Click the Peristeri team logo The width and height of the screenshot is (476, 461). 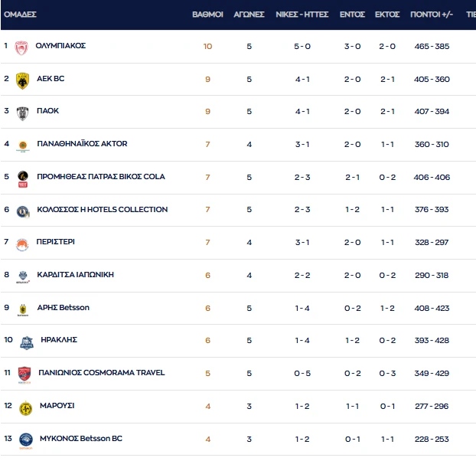[23, 244]
